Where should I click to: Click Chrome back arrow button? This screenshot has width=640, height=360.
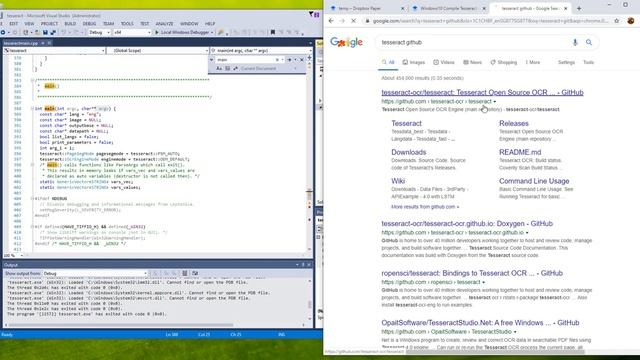pos(331,21)
